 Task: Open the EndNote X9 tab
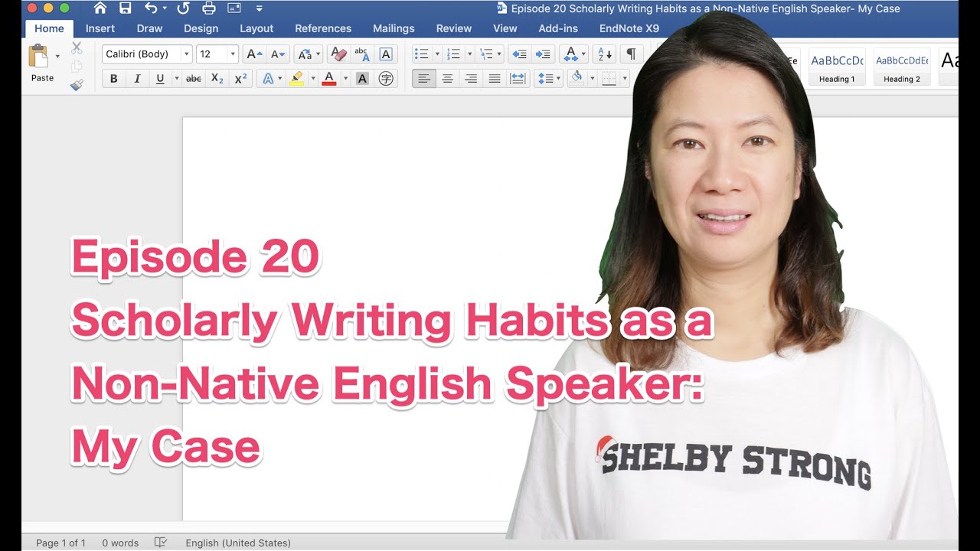(x=629, y=28)
